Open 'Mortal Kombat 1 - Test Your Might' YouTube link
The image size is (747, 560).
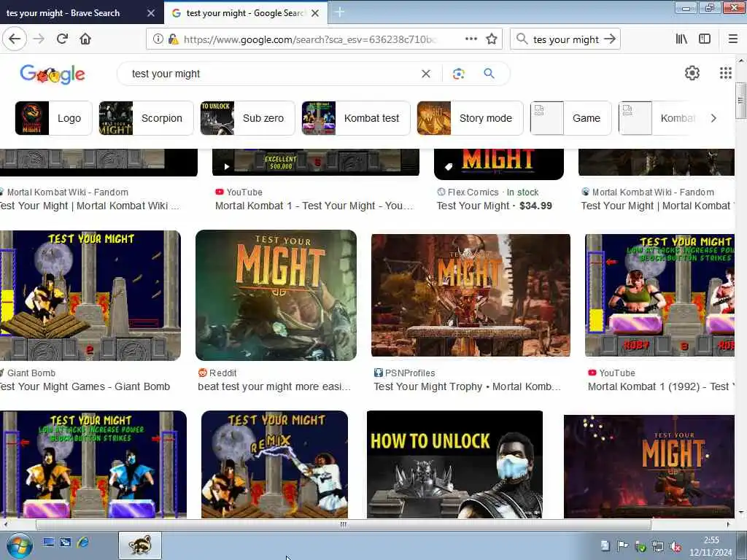[x=314, y=206]
